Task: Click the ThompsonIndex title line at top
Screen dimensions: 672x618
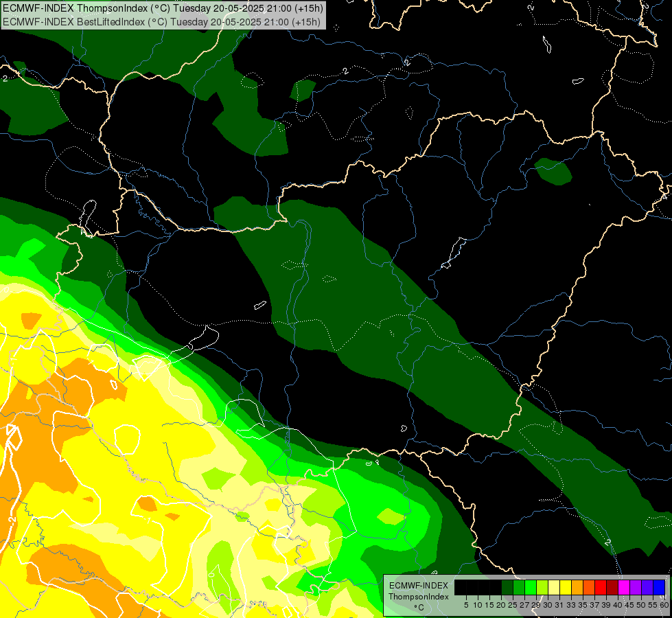Action: 163,8
